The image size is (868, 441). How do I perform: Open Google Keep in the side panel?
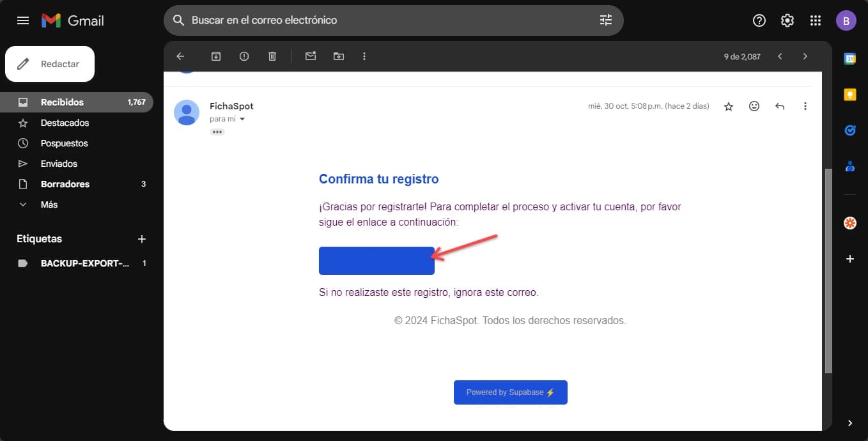click(849, 94)
